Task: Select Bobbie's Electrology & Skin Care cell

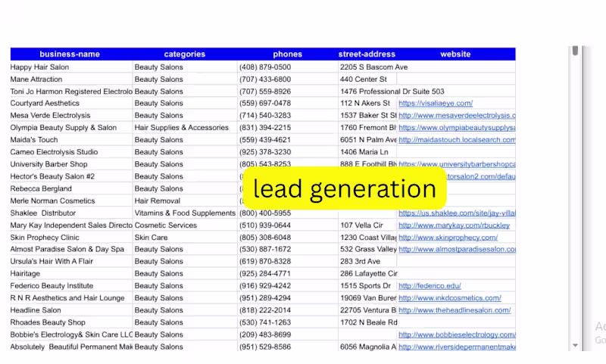Action: (x=71, y=334)
